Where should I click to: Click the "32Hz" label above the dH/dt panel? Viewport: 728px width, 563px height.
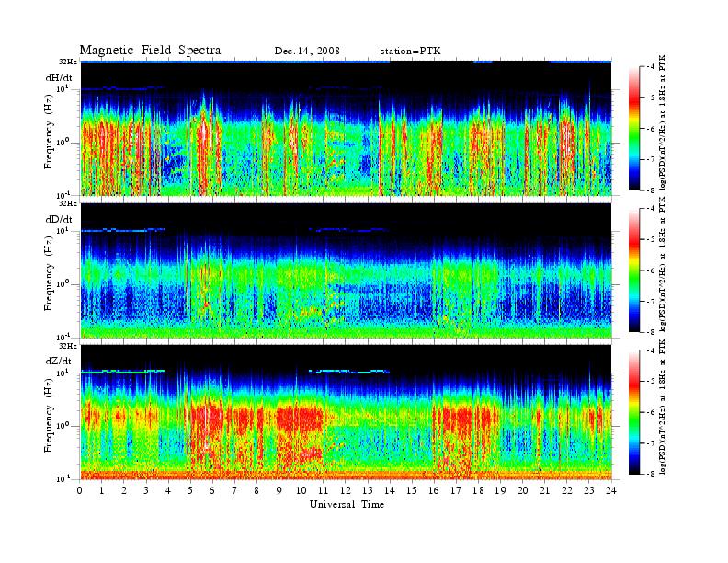tap(68, 62)
